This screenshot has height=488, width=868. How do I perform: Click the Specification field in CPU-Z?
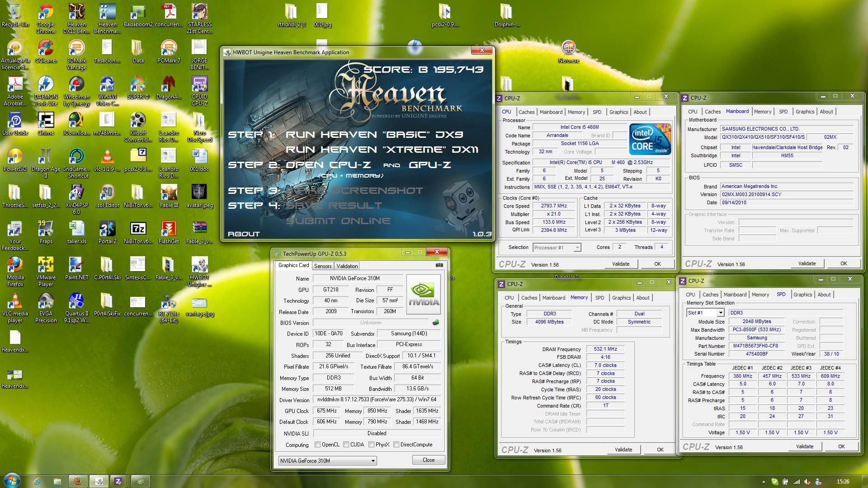point(601,163)
